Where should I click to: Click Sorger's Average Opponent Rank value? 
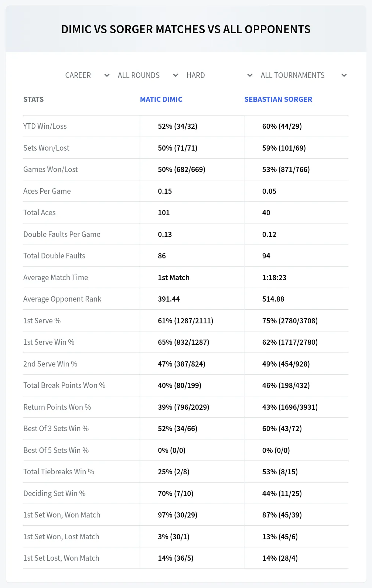point(273,299)
